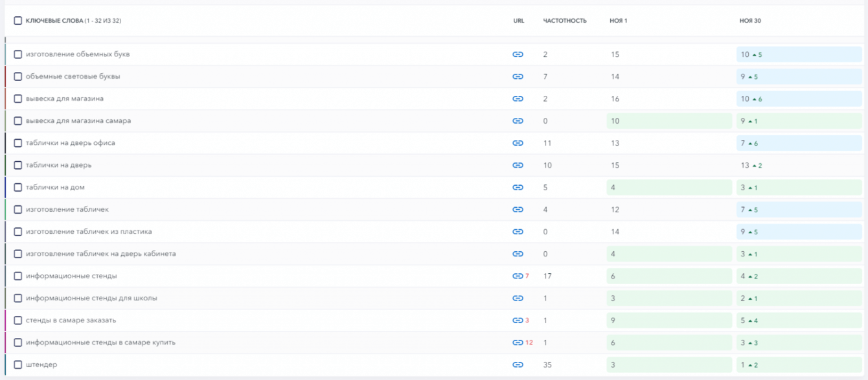
Task: Click 'Ноя 1' position cell for 'изготовление табличек'
Action: (668, 210)
